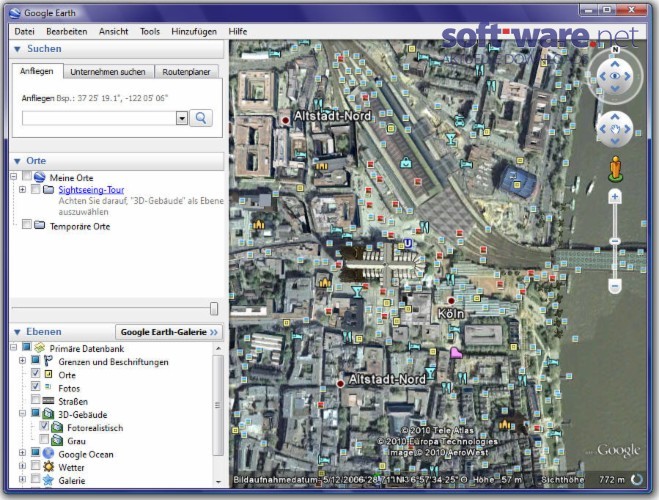Click the zoom slider handle

point(615,241)
